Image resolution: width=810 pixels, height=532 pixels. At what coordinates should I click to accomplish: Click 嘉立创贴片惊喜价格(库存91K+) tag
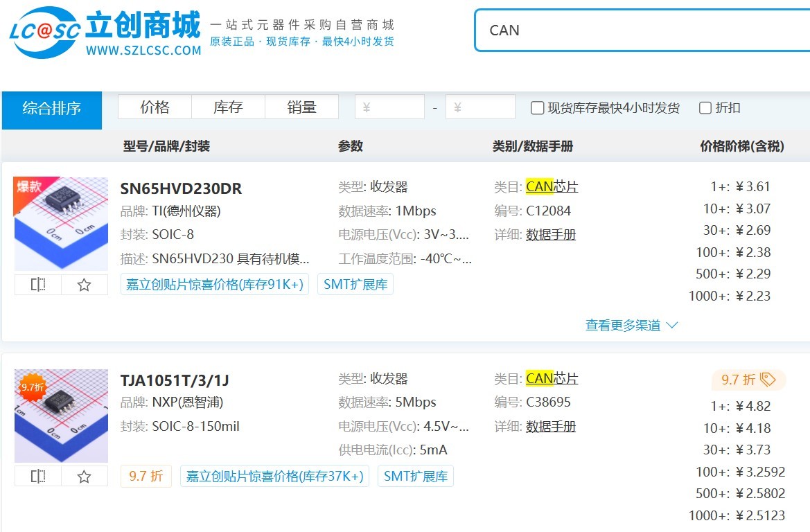pyautogui.click(x=215, y=285)
